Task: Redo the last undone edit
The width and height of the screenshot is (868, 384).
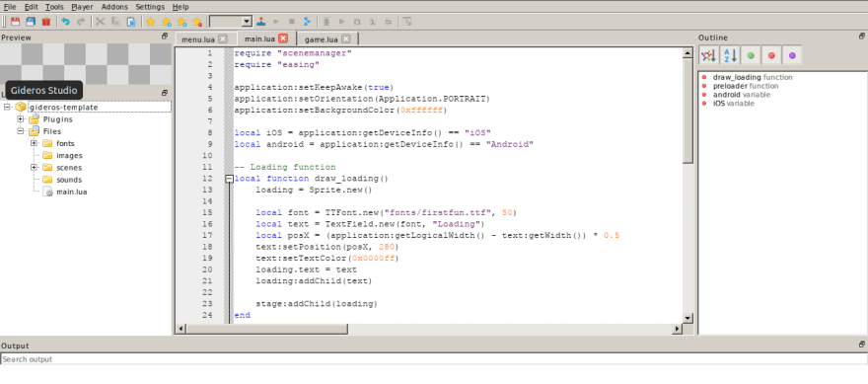Action: pyautogui.click(x=81, y=22)
